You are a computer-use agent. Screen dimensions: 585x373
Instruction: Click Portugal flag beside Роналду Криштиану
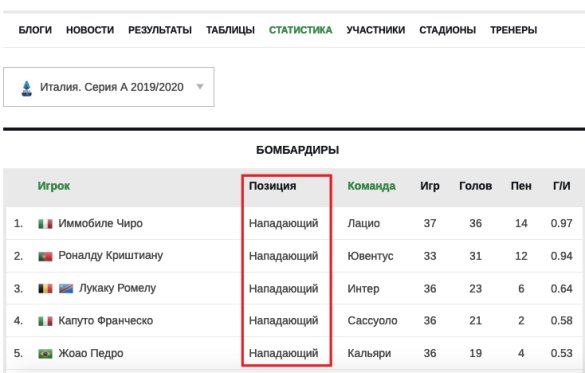pos(45,256)
